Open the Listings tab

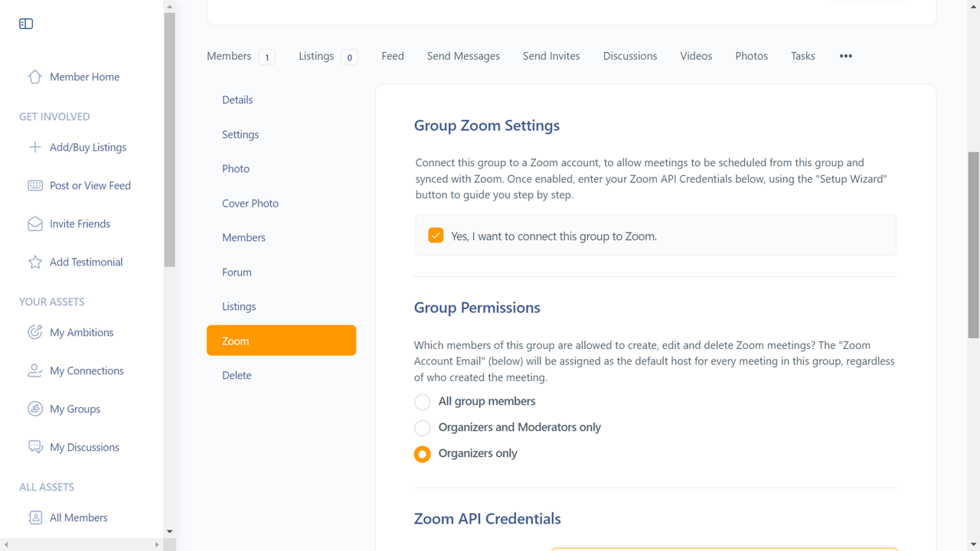(x=316, y=56)
